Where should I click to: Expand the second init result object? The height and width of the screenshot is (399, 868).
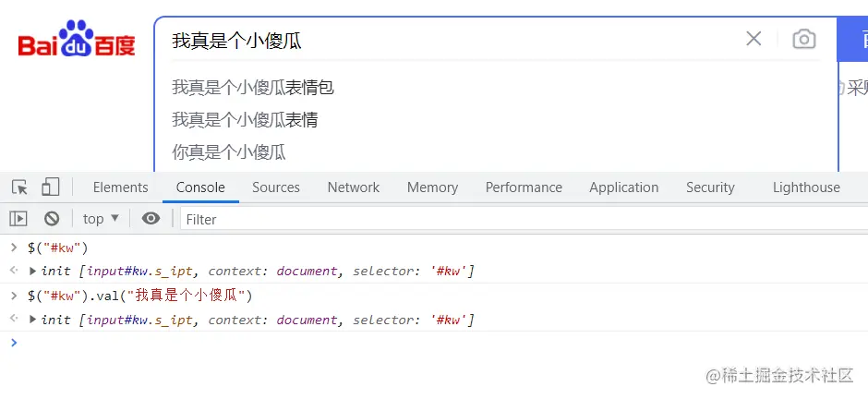pyautogui.click(x=34, y=320)
